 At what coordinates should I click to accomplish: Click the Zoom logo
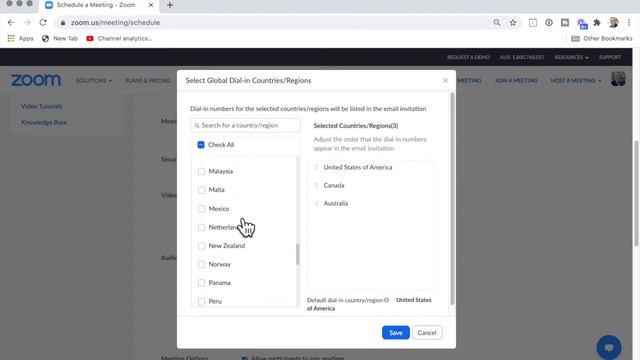pyautogui.click(x=36, y=80)
